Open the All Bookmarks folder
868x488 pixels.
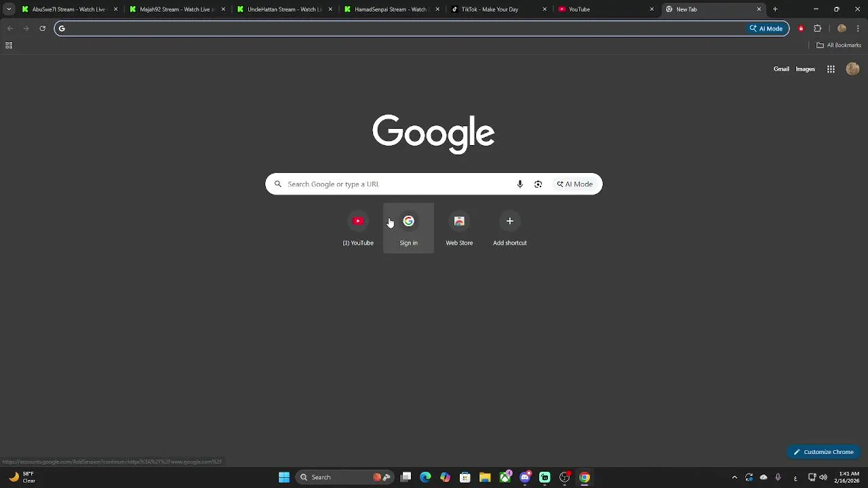point(839,45)
